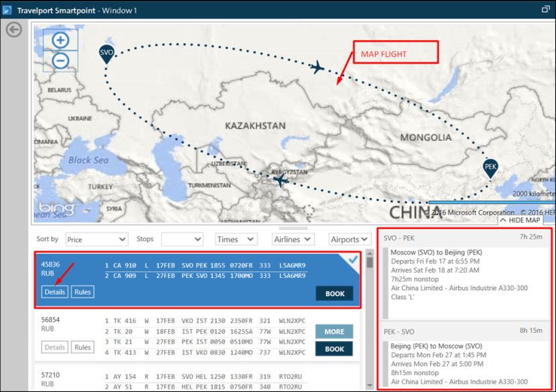
Task: Click the airplane icon over Kyrgyzstan
Action: [280, 180]
